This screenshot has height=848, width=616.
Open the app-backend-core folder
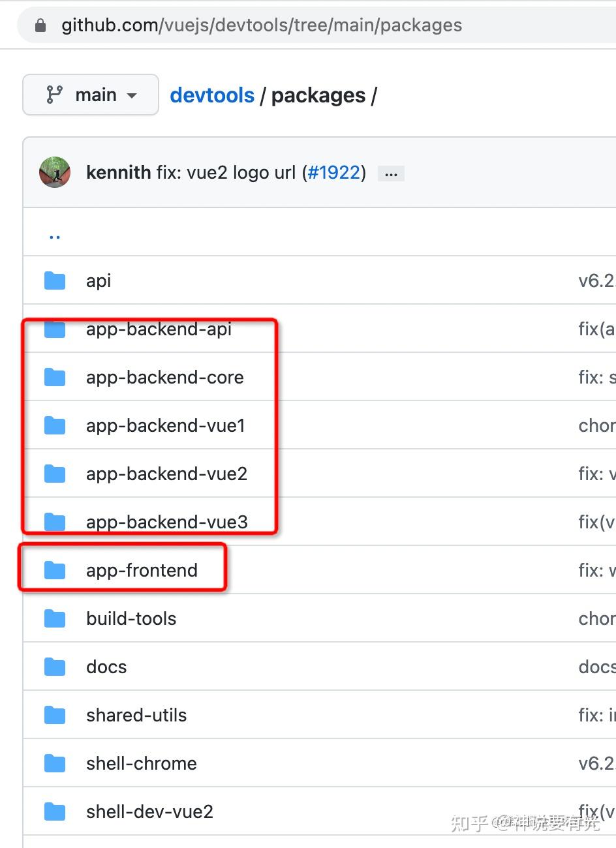(164, 377)
